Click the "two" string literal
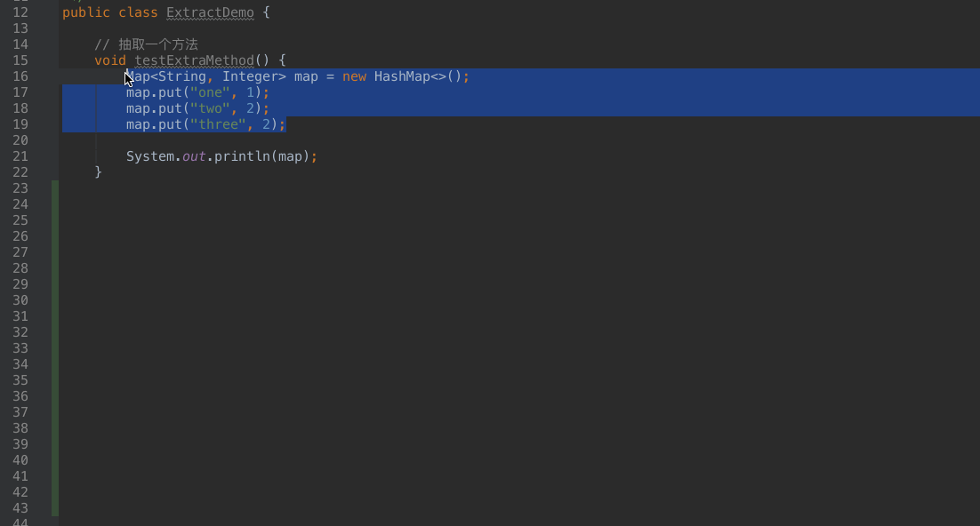This screenshot has height=526, width=980. pyautogui.click(x=210, y=108)
